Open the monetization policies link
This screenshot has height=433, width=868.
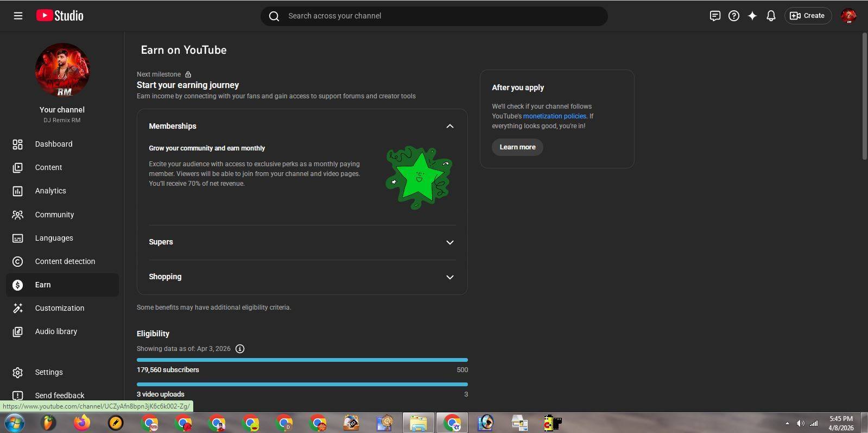[554, 116]
